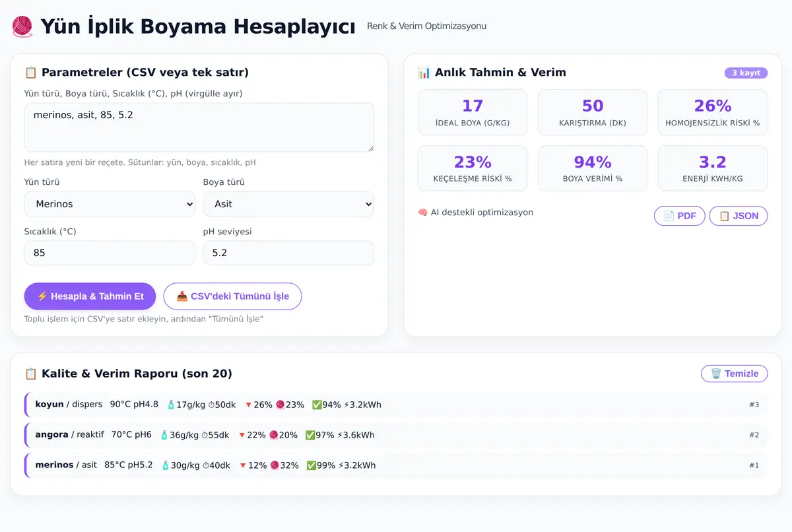This screenshot has width=792, height=532.
Task: Click the stopwatch icon in angora row
Action: point(204,435)
